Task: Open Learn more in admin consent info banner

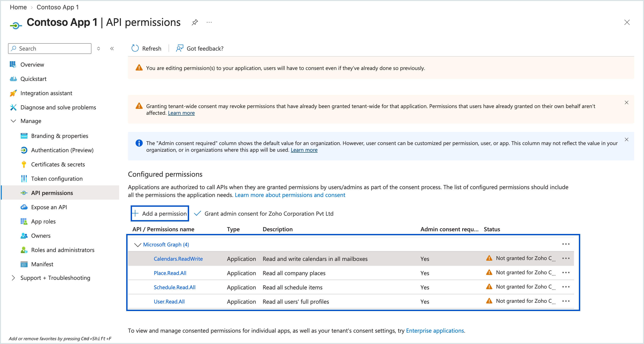Action: point(304,150)
